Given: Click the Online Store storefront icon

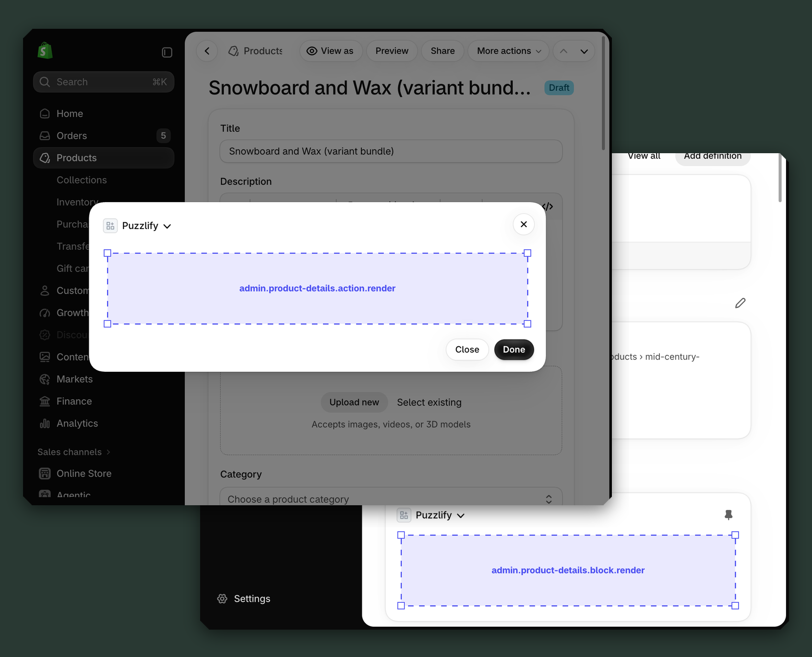Looking at the screenshot, I should pyautogui.click(x=45, y=474).
